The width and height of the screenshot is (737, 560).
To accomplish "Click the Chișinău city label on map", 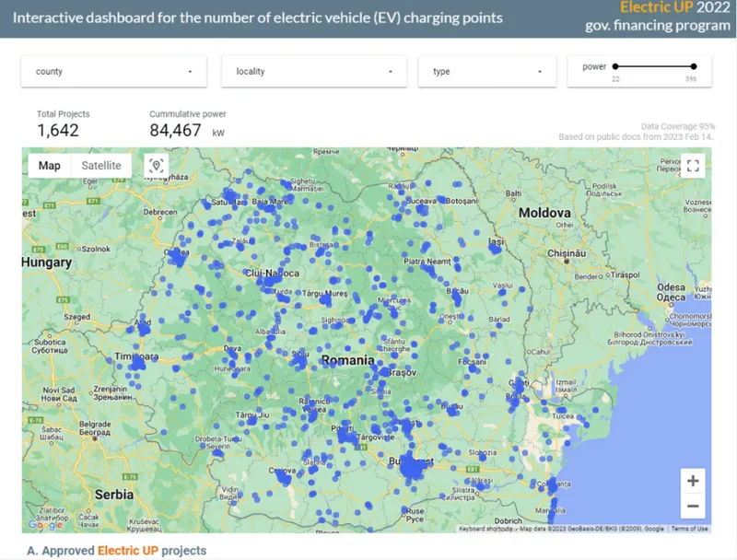I will tap(567, 252).
